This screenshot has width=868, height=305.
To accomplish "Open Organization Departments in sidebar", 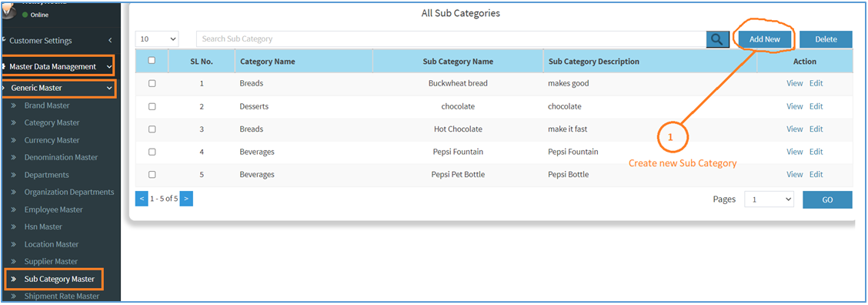I will (x=69, y=192).
